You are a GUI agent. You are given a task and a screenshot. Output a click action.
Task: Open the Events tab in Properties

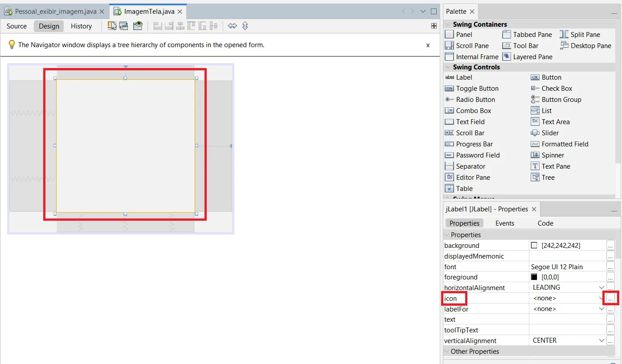click(x=505, y=223)
